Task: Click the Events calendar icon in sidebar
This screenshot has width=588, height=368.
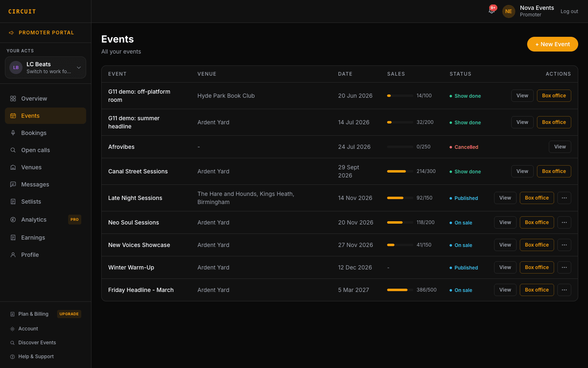Action: (x=13, y=116)
